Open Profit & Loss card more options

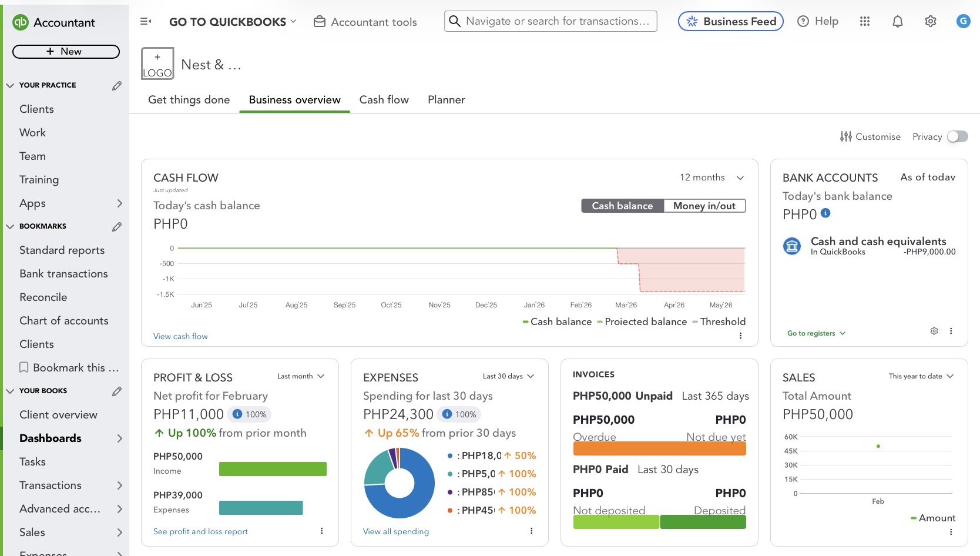(321, 531)
